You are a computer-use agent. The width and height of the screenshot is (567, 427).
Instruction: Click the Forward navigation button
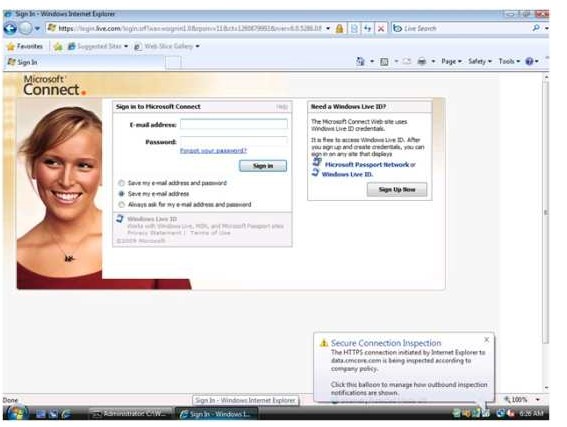25,28
